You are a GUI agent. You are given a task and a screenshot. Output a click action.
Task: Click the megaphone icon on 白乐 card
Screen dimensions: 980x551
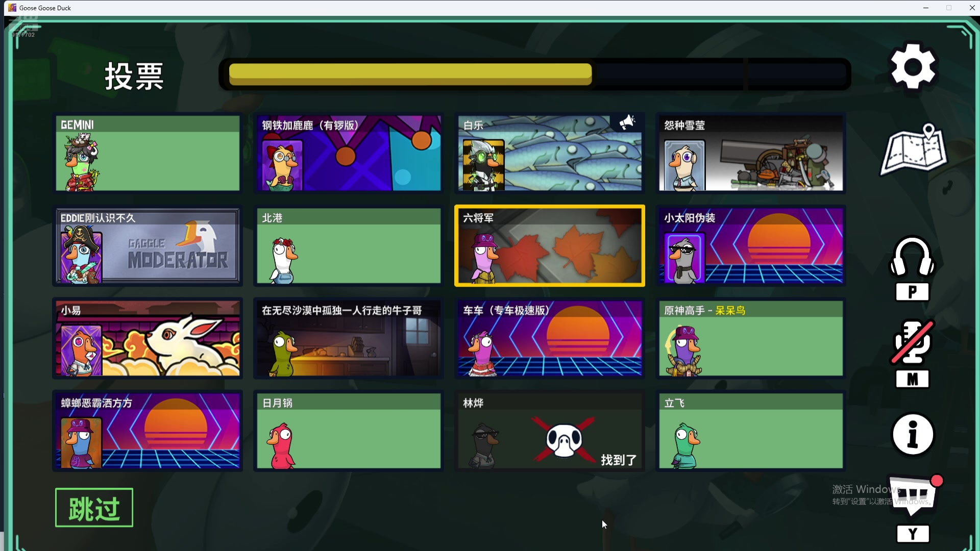[x=627, y=123]
